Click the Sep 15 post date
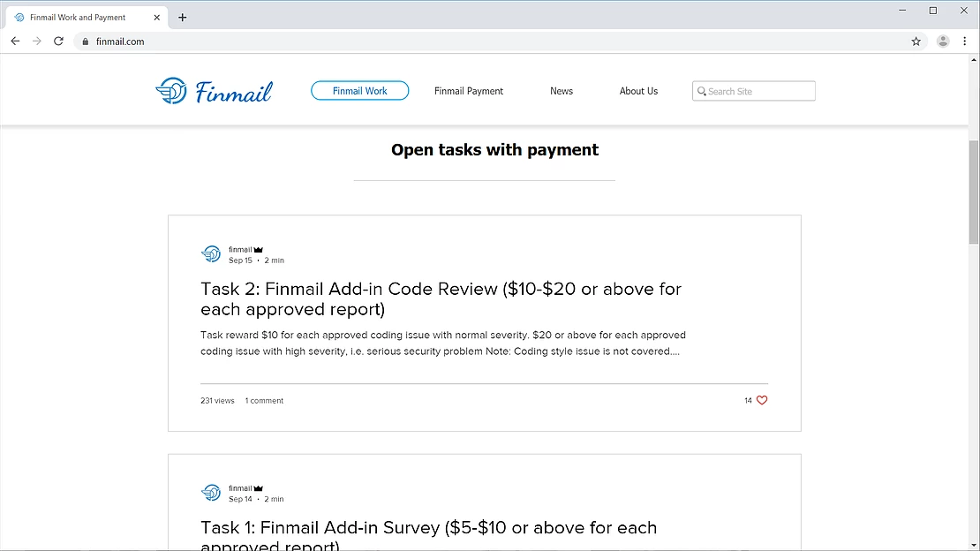 pyautogui.click(x=240, y=260)
